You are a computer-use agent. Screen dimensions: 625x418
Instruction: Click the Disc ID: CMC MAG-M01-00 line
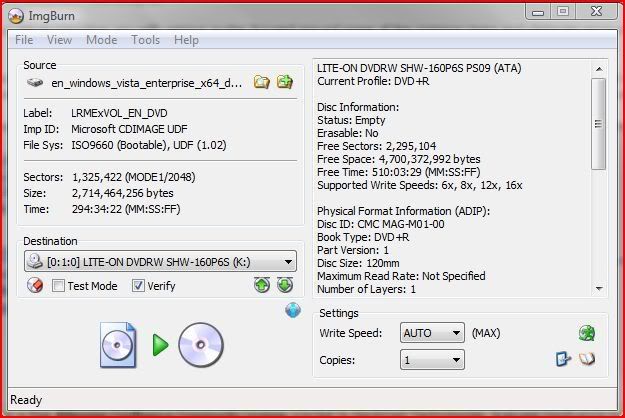381,224
